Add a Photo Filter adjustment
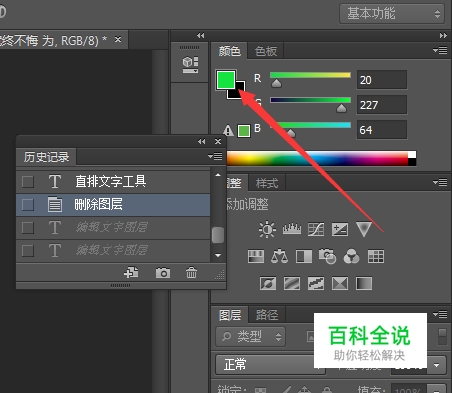 (327, 256)
